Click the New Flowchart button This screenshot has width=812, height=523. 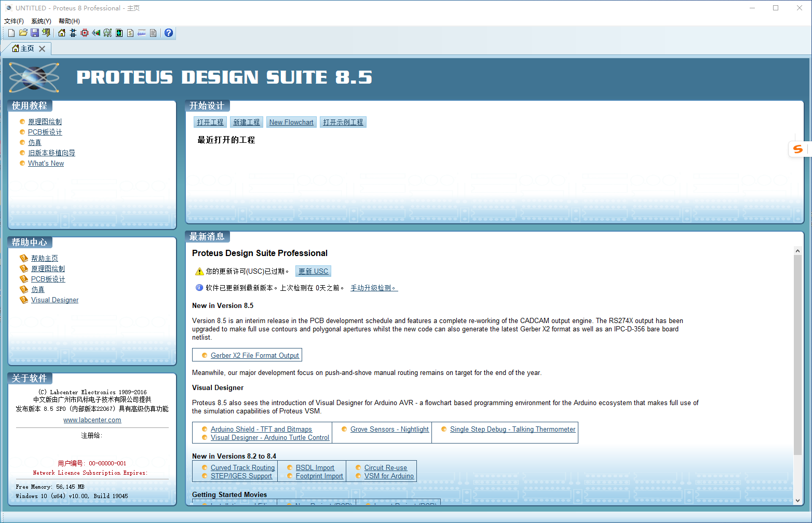click(291, 122)
